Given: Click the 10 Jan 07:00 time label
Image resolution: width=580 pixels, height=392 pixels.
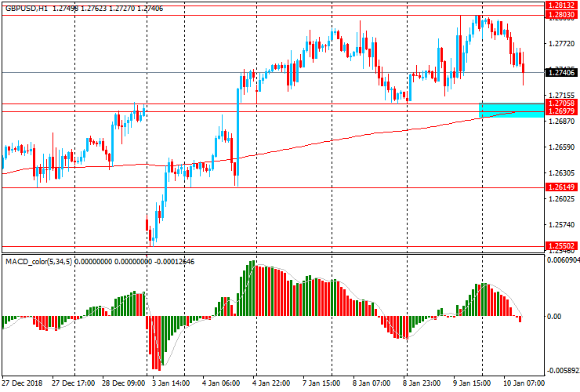Looking at the screenshot, I should pos(524,383).
